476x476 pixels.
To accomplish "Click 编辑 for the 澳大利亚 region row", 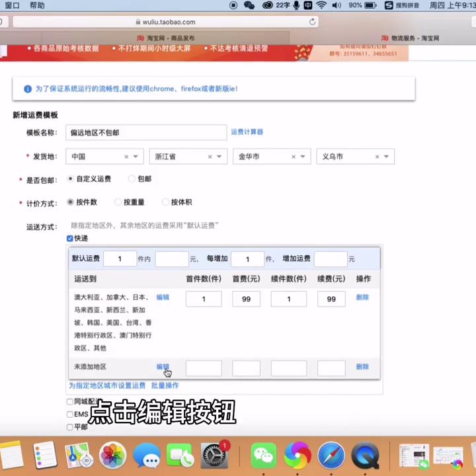I will tap(163, 297).
